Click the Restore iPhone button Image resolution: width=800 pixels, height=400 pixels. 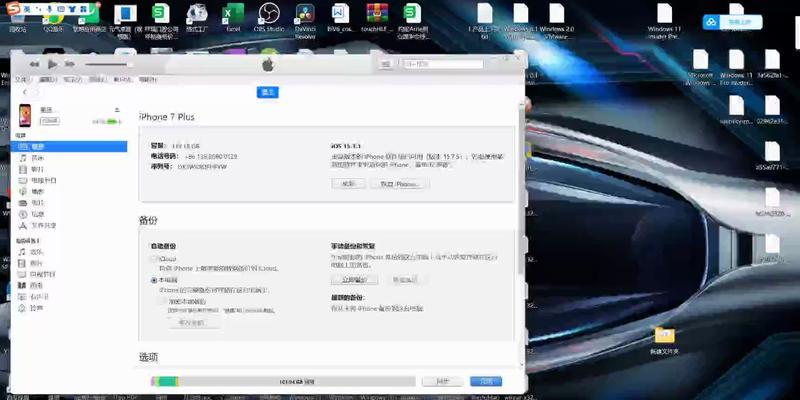point(399,184)
